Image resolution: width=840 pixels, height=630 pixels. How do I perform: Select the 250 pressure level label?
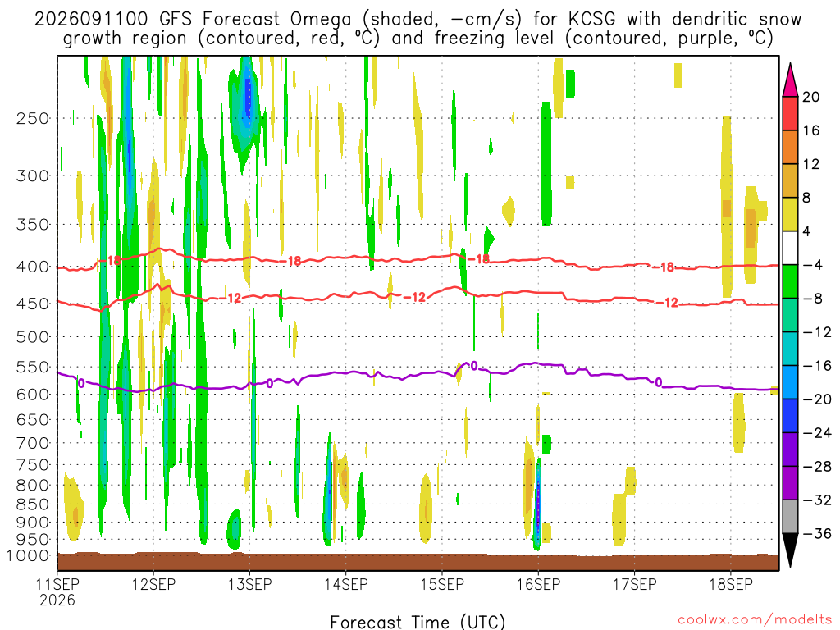click(33, 118)
